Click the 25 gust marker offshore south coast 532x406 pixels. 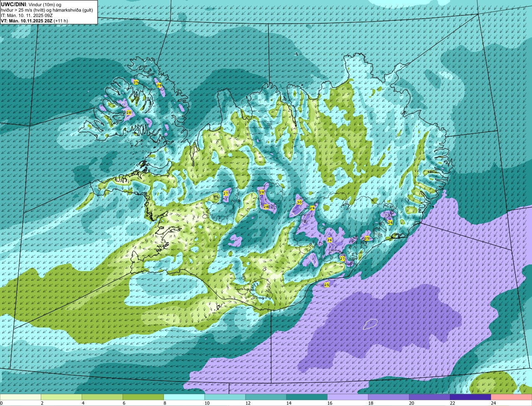coord(327,285)
